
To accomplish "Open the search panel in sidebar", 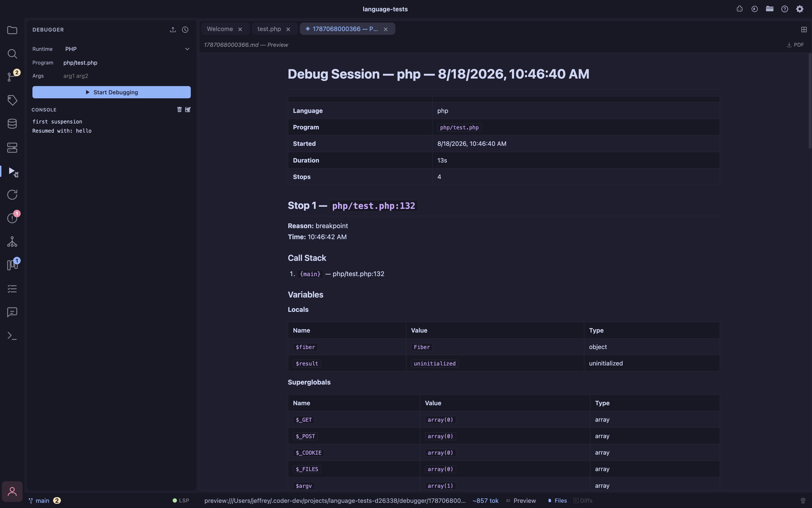I will point(12,54).
